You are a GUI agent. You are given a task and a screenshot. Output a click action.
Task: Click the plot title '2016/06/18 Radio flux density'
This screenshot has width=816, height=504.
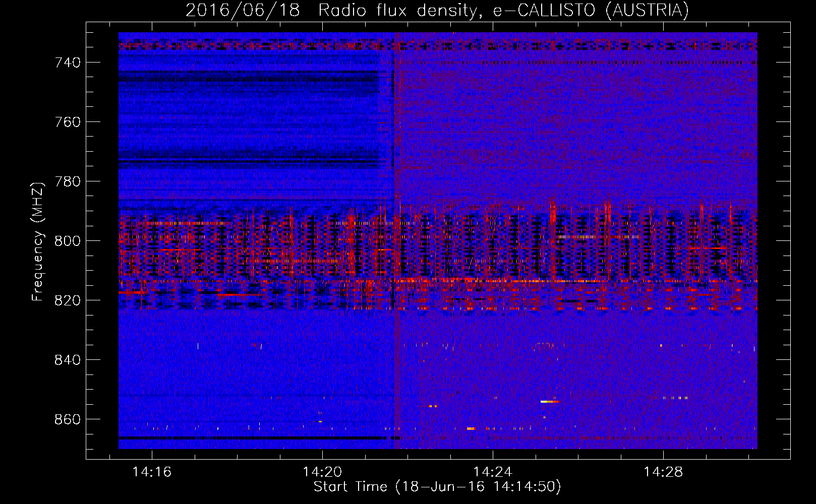point(437,10)
